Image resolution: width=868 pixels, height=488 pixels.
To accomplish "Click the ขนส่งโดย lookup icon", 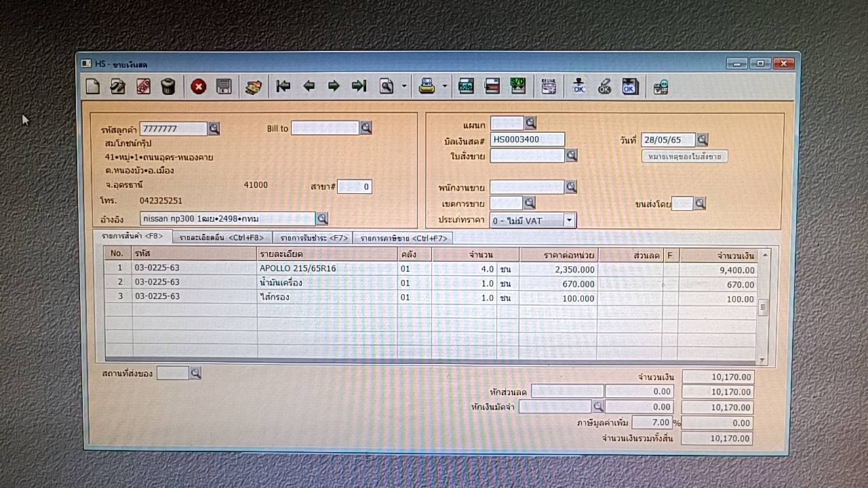I will [x=700, y=203].
